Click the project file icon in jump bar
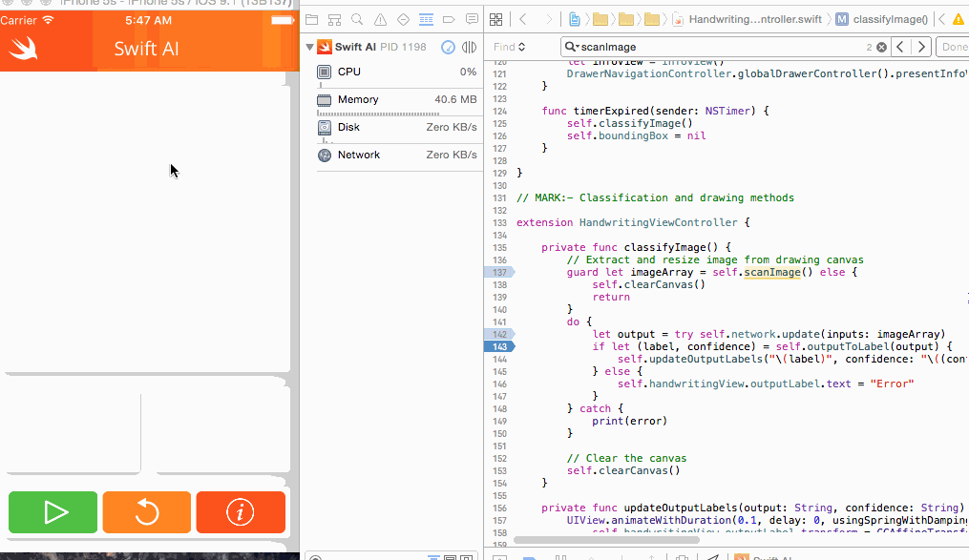Viewport: 969px width, 560px height. coord(574,20)
